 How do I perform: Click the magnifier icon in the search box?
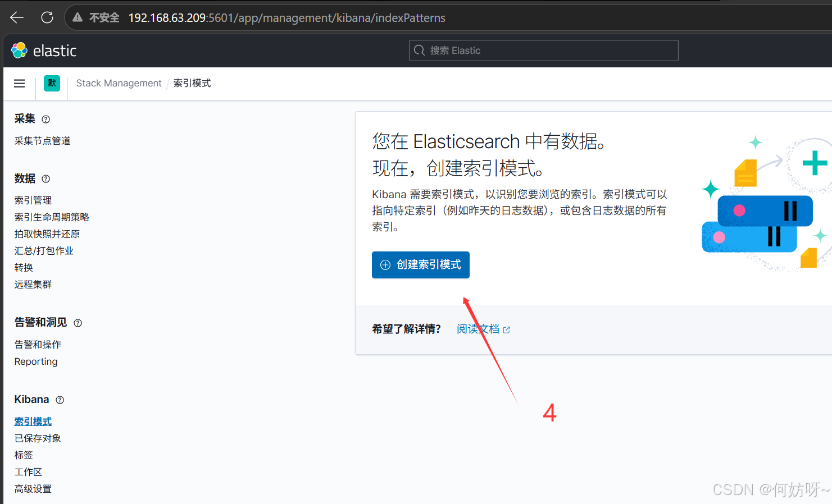pyautogui.click(x=419, y=51)
